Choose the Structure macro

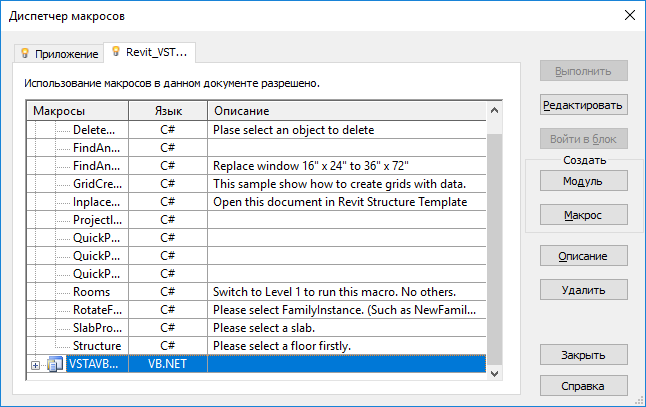(x=97, y=346)
